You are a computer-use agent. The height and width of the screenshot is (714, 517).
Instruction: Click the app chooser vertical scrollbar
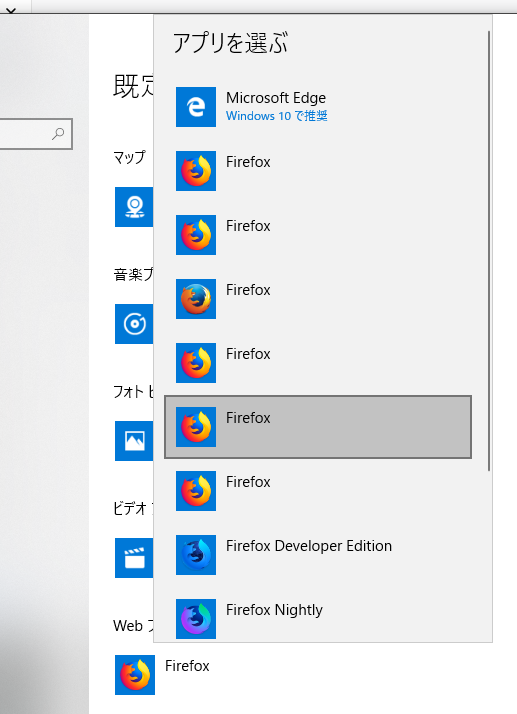[x=489, y=251]
